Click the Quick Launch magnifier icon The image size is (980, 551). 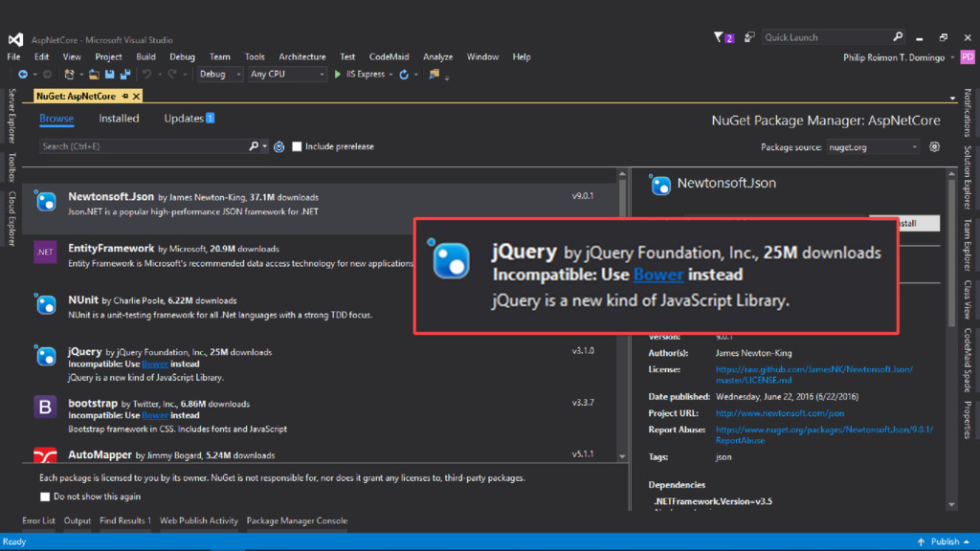pyautogui.click(x=898, y=37)
